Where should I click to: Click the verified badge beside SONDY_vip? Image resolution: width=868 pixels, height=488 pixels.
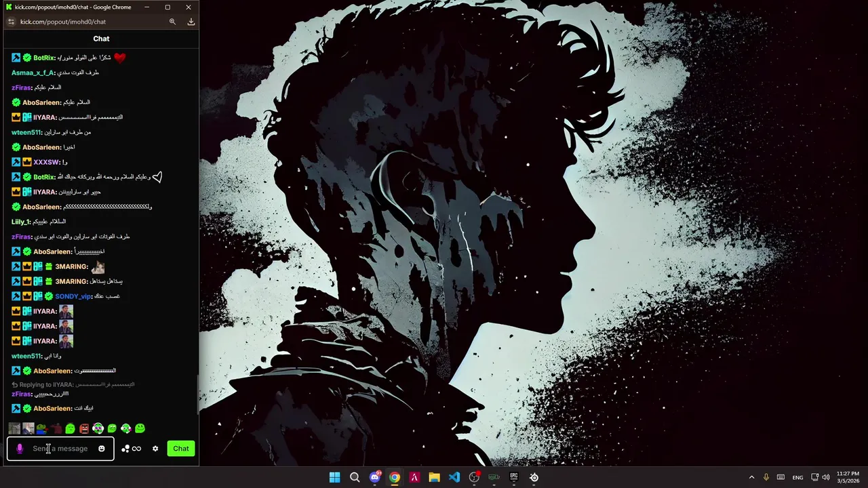[x=49, y=296]
